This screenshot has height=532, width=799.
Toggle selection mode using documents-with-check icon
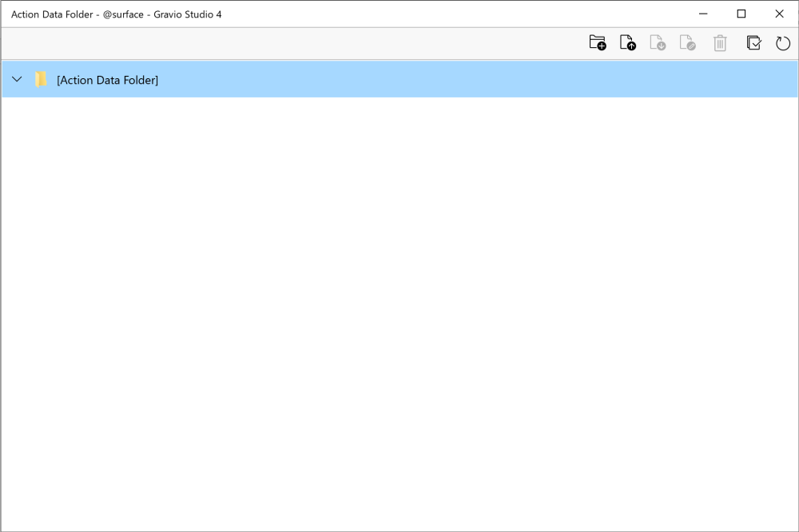[x=753, y=42]
